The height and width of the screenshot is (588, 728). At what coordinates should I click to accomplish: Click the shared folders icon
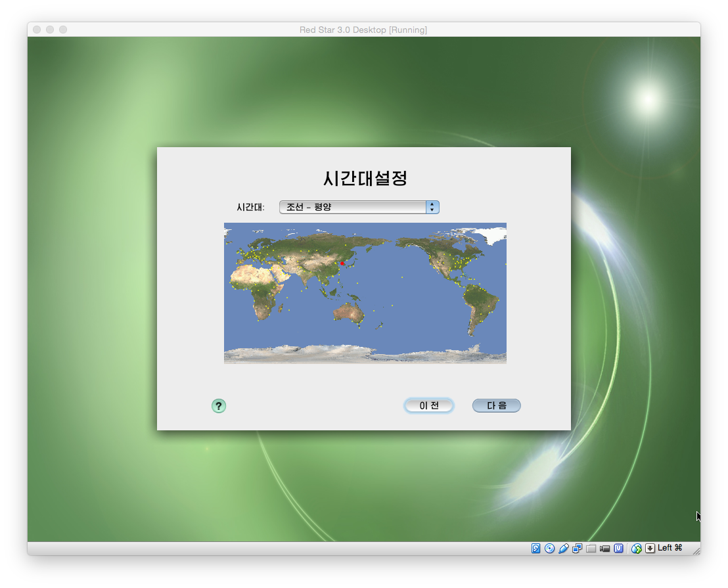(x=591, y=549)
